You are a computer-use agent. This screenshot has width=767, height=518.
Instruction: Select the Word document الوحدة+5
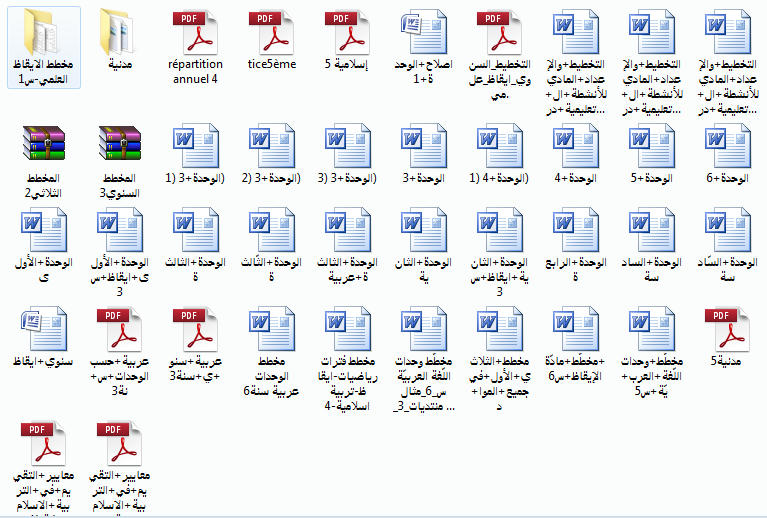pos(651,147)
